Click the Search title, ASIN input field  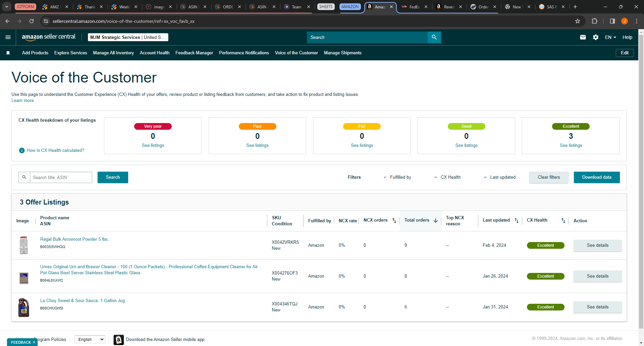tap(61, 177)
